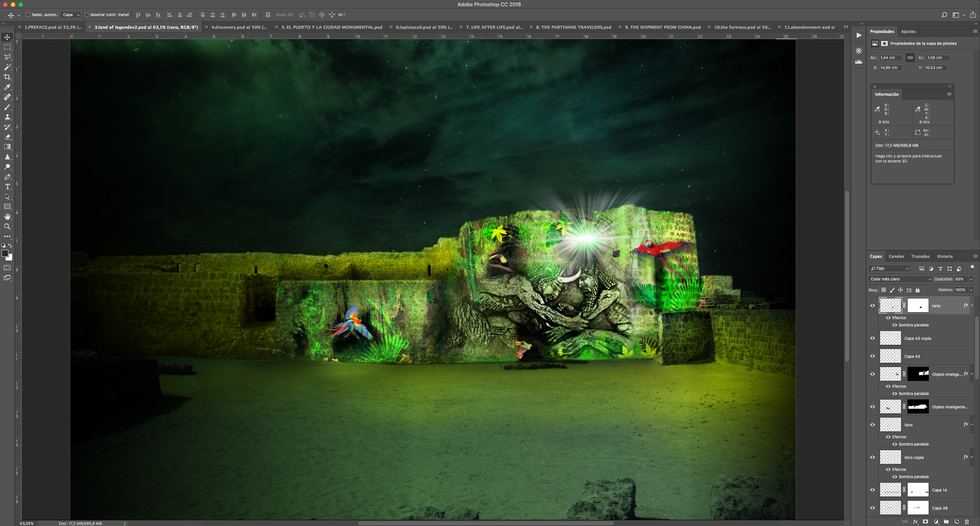
Task: Click the rana layer mask thumbnail
Action: click(918, 305)
